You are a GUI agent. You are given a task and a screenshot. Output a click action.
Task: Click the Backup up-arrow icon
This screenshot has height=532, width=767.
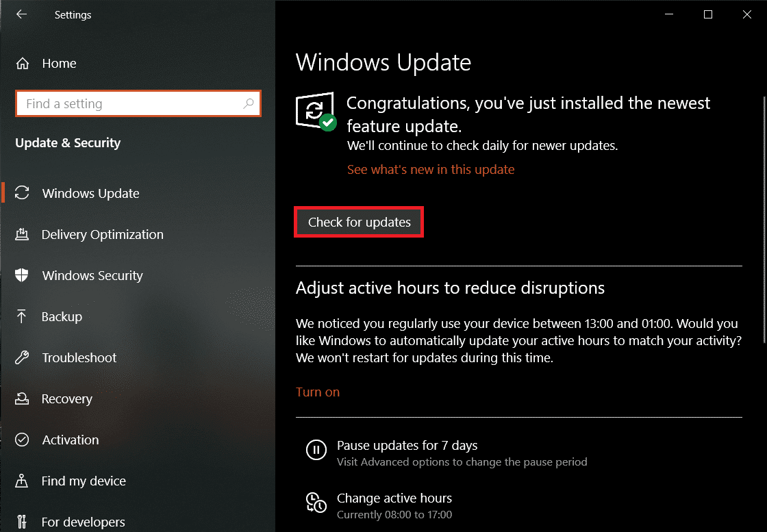pos(23,316)
